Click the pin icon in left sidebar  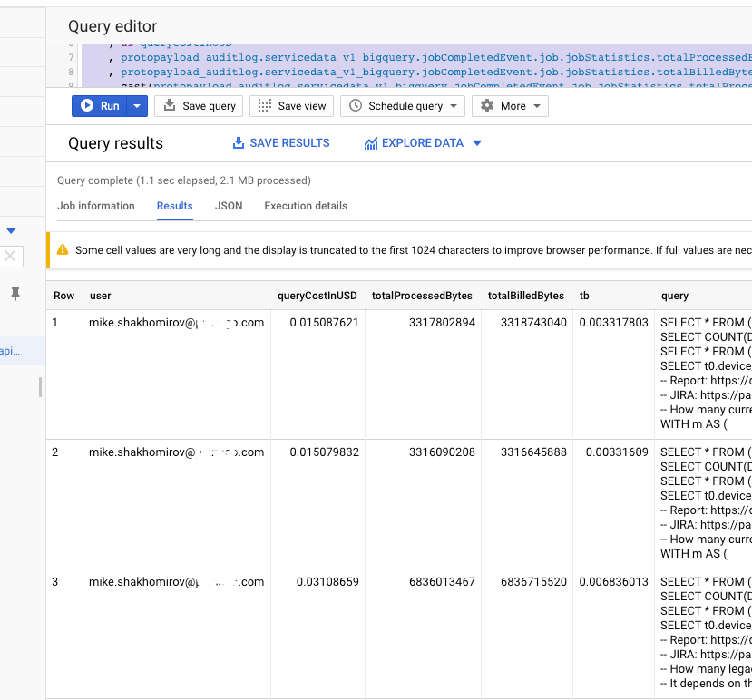(x=15, y=294)
